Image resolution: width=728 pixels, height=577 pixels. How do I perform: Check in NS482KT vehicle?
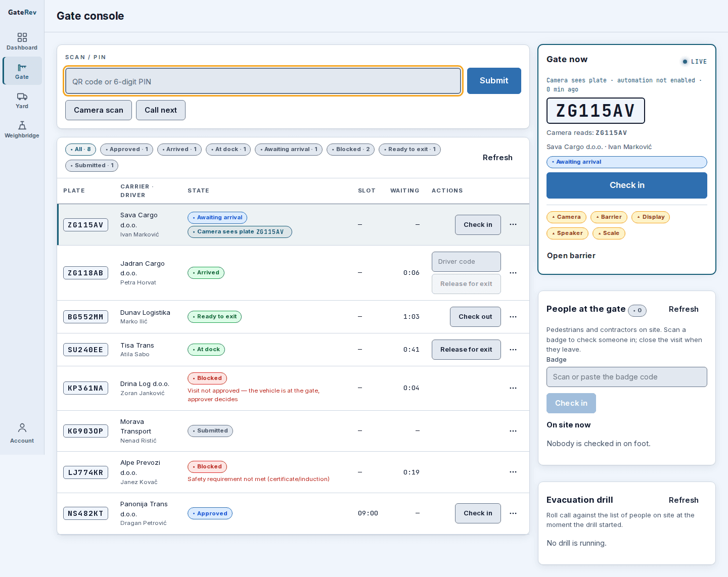tap(478, 513)
